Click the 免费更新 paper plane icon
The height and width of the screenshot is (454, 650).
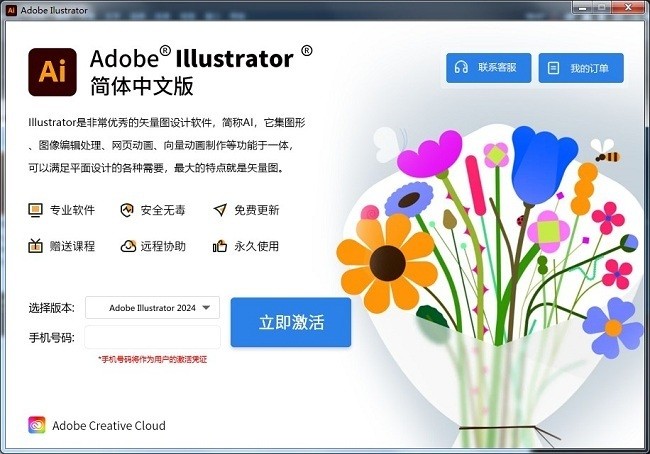pyautogui.click(x=220, y=210)
